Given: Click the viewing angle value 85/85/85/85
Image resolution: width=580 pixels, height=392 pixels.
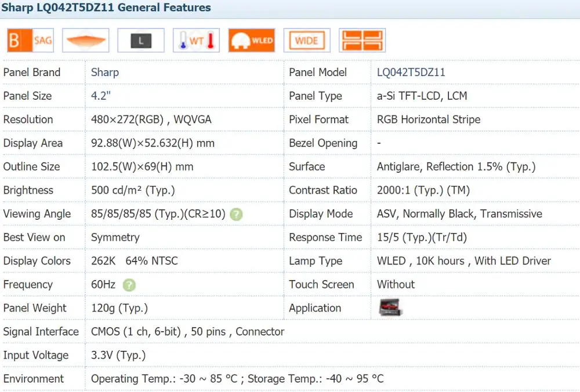Looking at the screenshot, I should click(158, 214).
